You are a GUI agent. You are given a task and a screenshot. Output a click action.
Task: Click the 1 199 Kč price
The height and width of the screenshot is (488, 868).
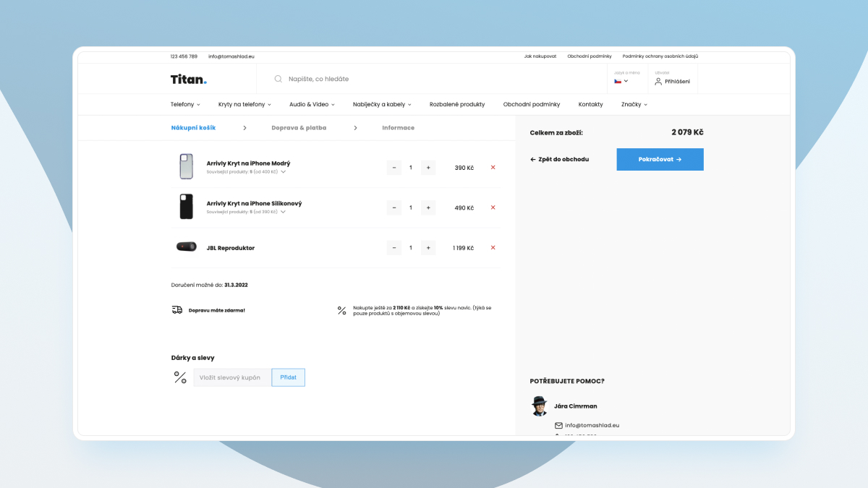463,248
